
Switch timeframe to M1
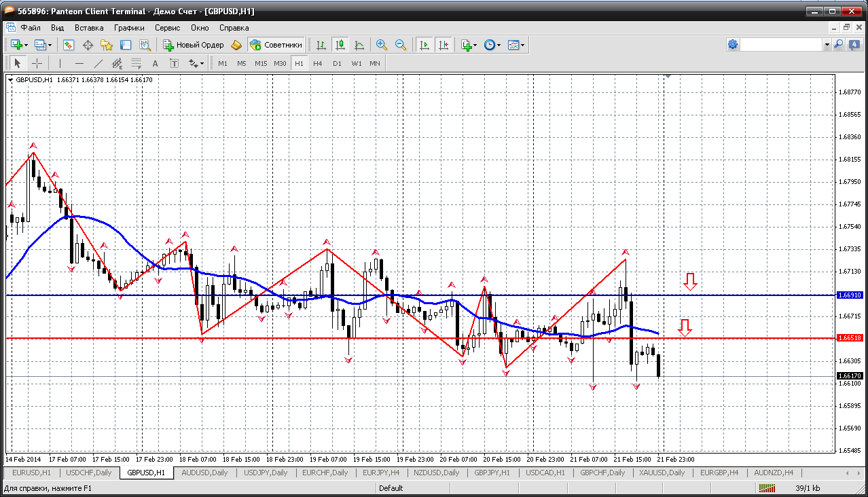click(x=223, y=63)
